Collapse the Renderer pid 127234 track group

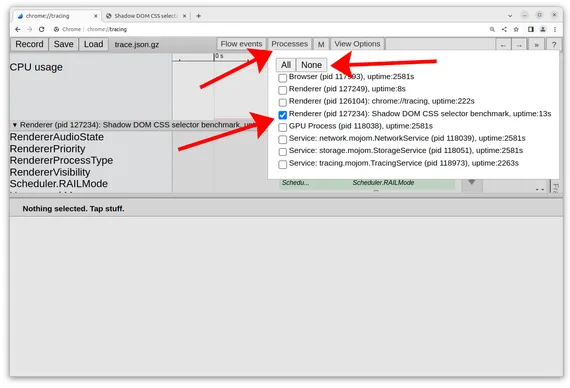(15, 125)
